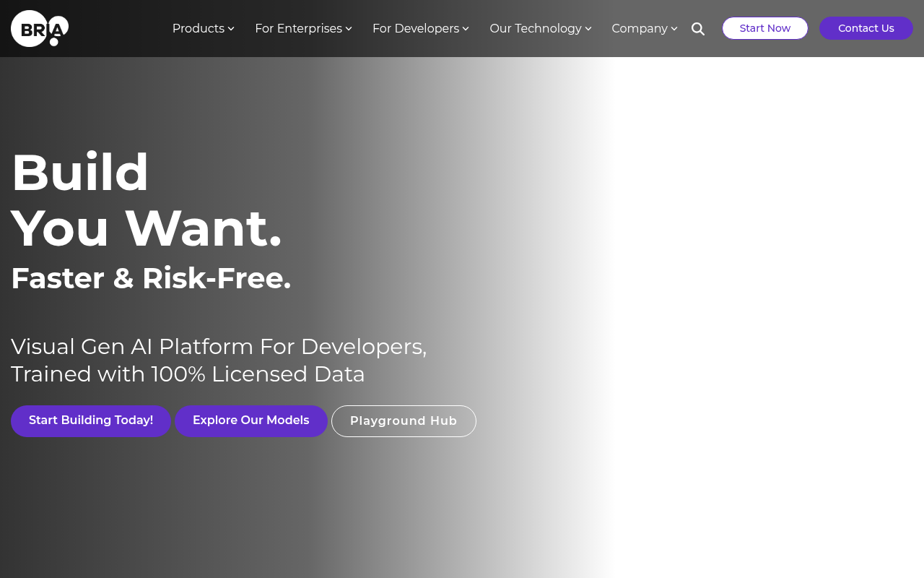Select Our Technology in the navigation bar

(535, 29)
